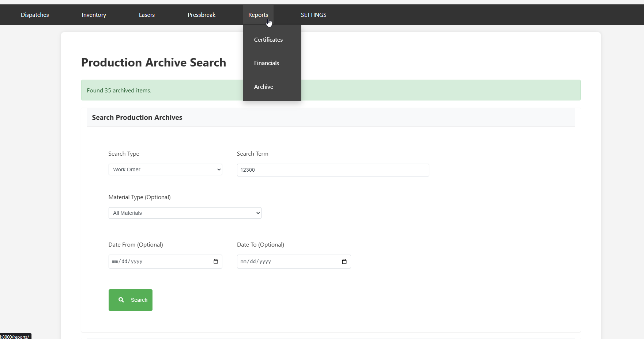Viewport: 644px width, 339px height.
Task: Expand the Search Type dropdown
Action: pyautogui.click(x=165, y=169)
